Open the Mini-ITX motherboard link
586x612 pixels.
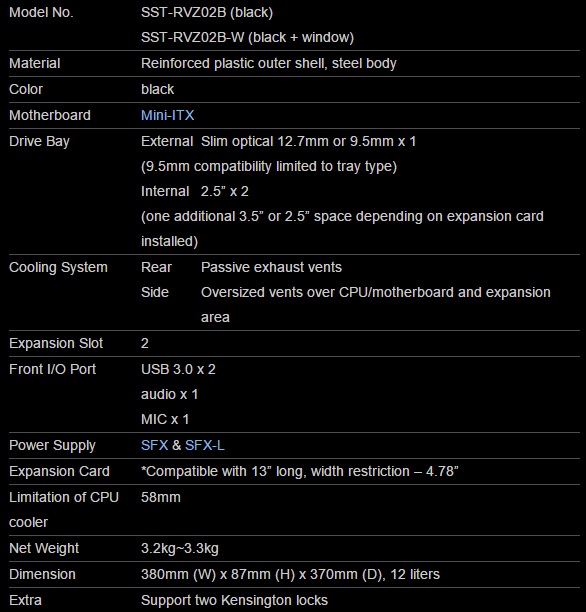pyautogui.click(x=167, y=115)
